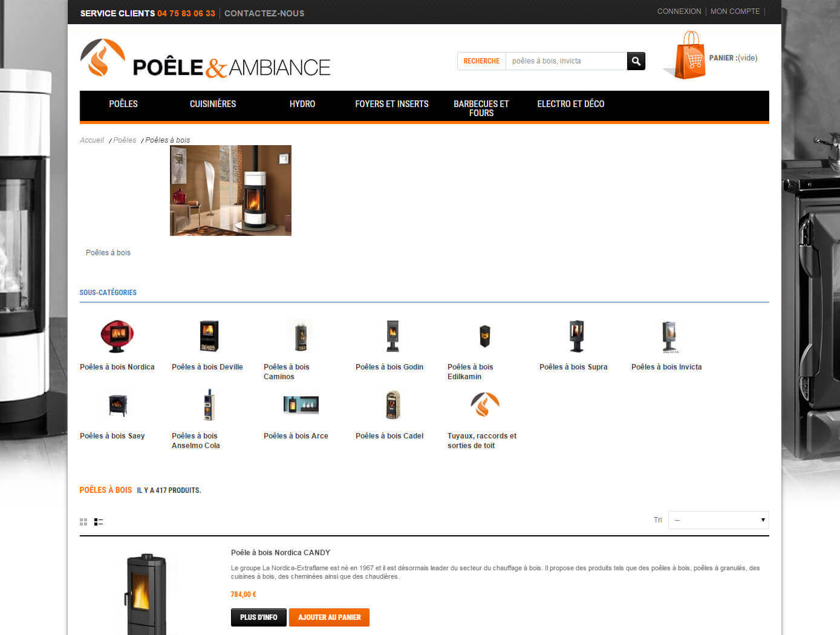
Task: Open the CUISINIÈRES menu
Action: coord(213,104)
